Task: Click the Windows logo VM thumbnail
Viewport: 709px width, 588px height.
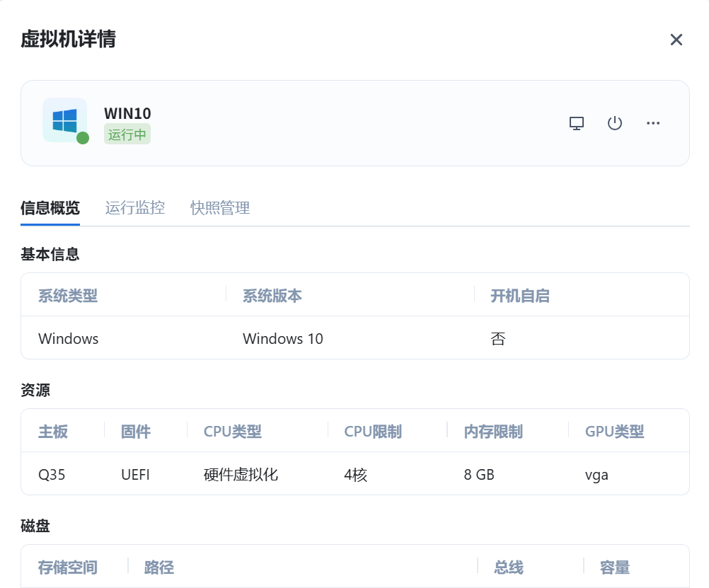Action: [65, 120]
